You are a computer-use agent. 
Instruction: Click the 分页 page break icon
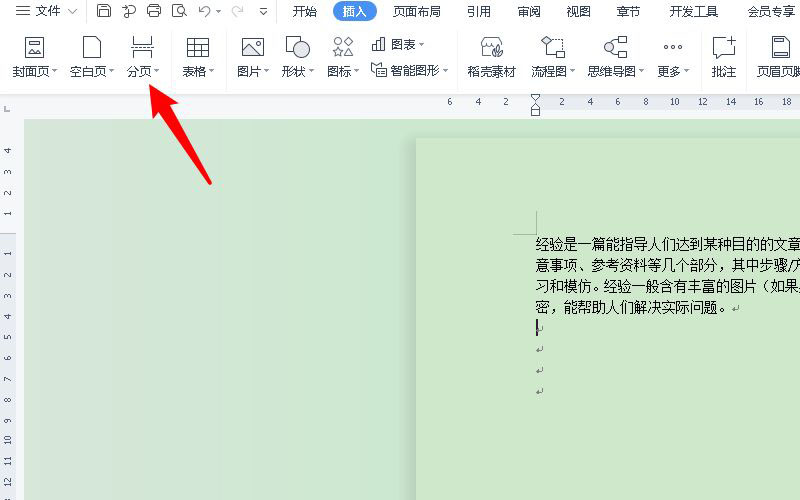pos(142,47)
